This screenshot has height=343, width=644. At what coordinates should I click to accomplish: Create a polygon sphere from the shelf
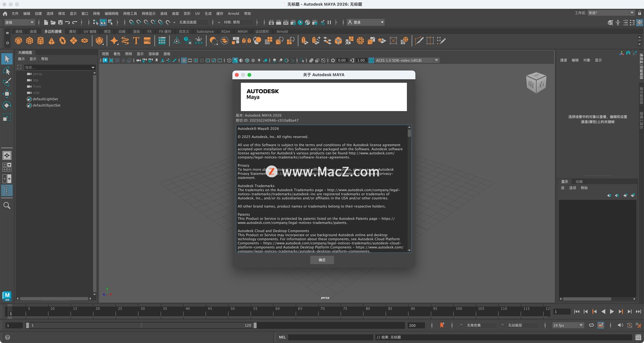pos(18,41)
